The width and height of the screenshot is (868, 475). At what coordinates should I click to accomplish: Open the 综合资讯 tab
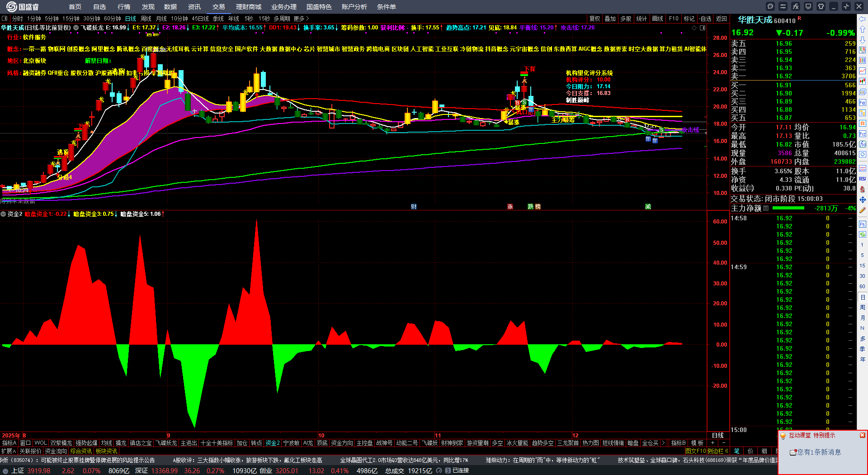pyautogui.click(x=81, y=451)
